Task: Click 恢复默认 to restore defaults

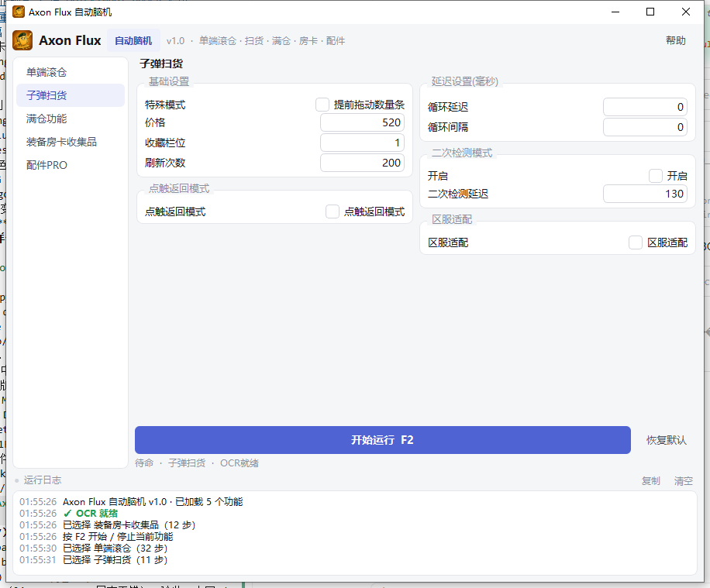Action: click(666, 440)
